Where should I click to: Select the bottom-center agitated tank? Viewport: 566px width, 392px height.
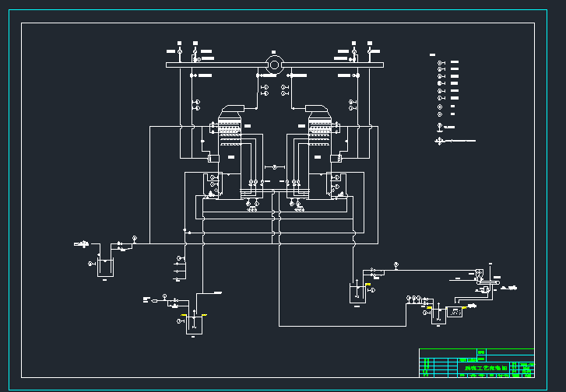[x=194, y=324]
